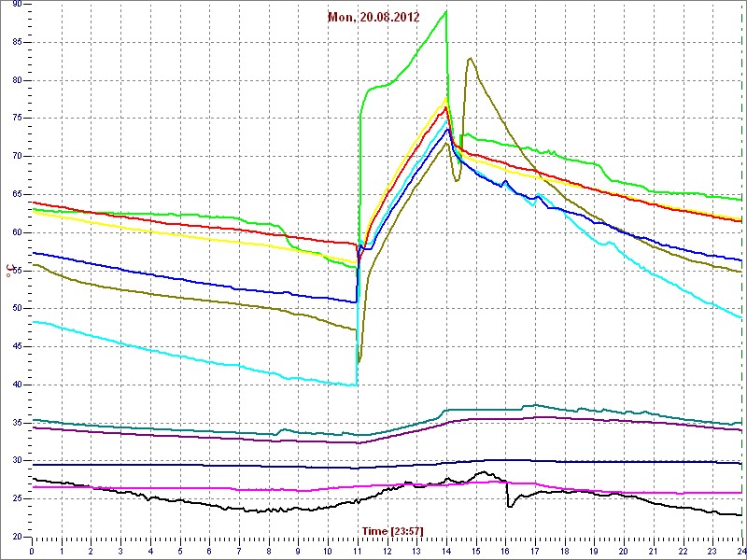Click hour 14 on the time axis

[446, 552]
